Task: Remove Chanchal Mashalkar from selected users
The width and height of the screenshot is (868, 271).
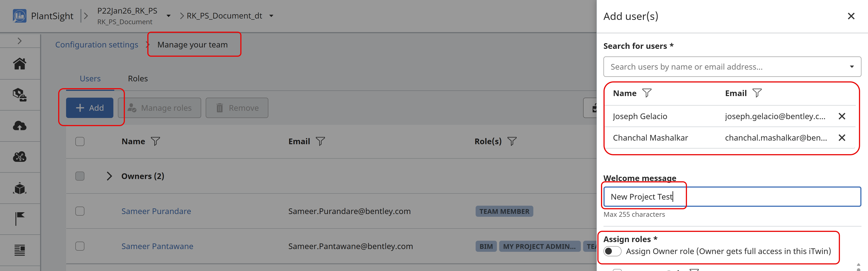Action: coord(842,138)
